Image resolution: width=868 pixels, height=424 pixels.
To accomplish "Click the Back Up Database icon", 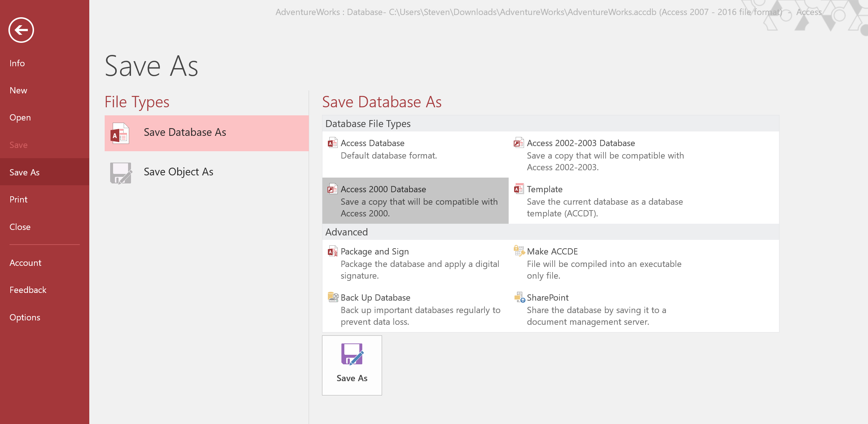I will (332, 297).
